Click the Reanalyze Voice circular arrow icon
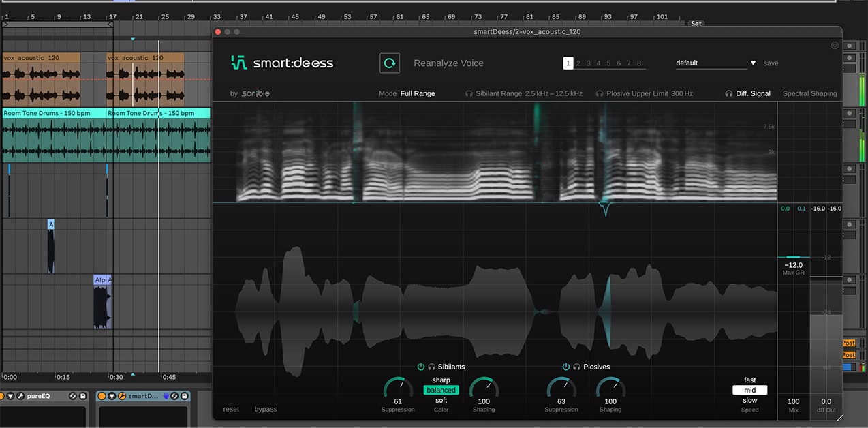Image resolution: width=868 pixels, height=428 pixels. (390, 63)
